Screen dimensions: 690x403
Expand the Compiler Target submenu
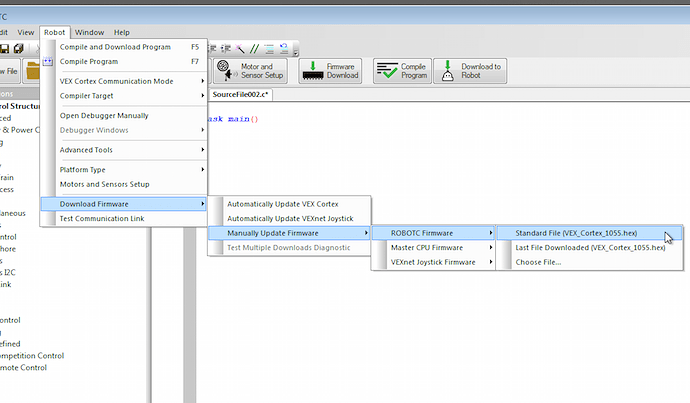tap(124, 95)
